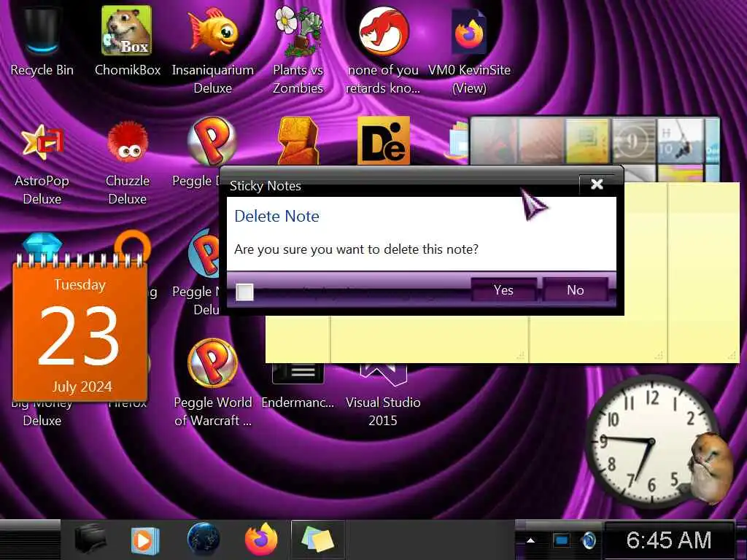The image size is (747, 560).
Task: Click the 'Delete Note' heading text
Action: tap(276, 216)
